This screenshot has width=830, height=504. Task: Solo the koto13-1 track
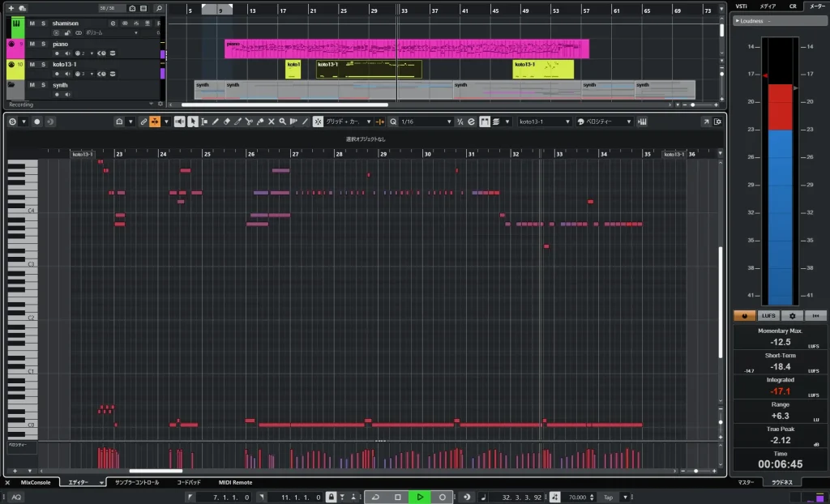[x=42, y=64]
